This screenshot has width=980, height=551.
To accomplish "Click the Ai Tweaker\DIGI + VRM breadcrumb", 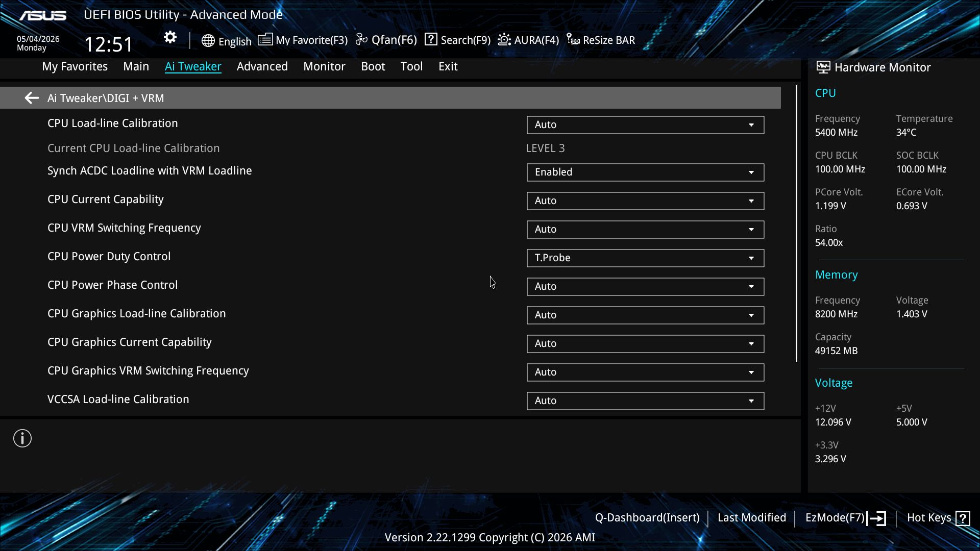I will coord(106,98).
